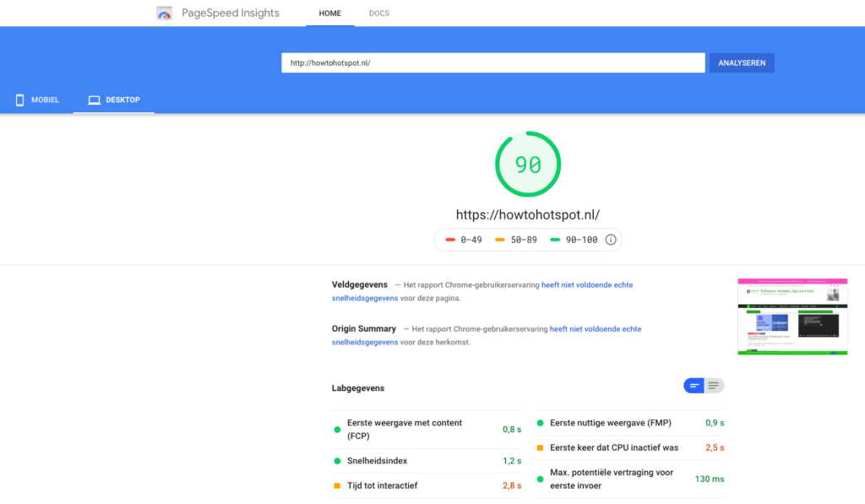Viewport: 865px width, 504px height.
Task: Click orange square beside Tijd tot interactief
Action: [x=337, y=485]
